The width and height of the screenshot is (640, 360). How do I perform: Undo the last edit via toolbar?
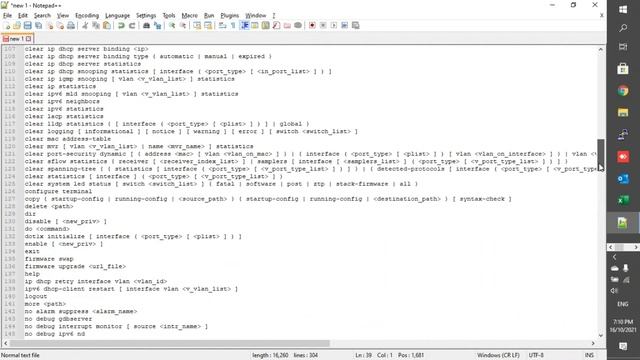[121, 25]
